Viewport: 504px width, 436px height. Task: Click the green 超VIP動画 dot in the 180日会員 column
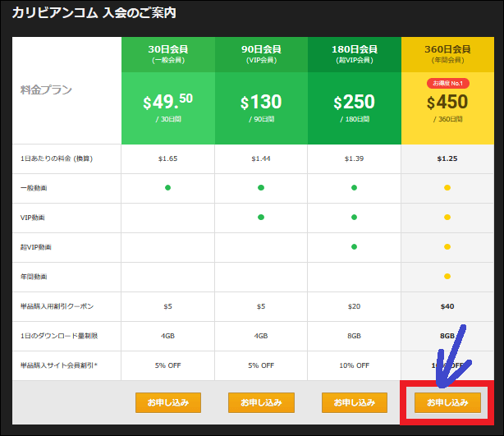click(355, 247)
